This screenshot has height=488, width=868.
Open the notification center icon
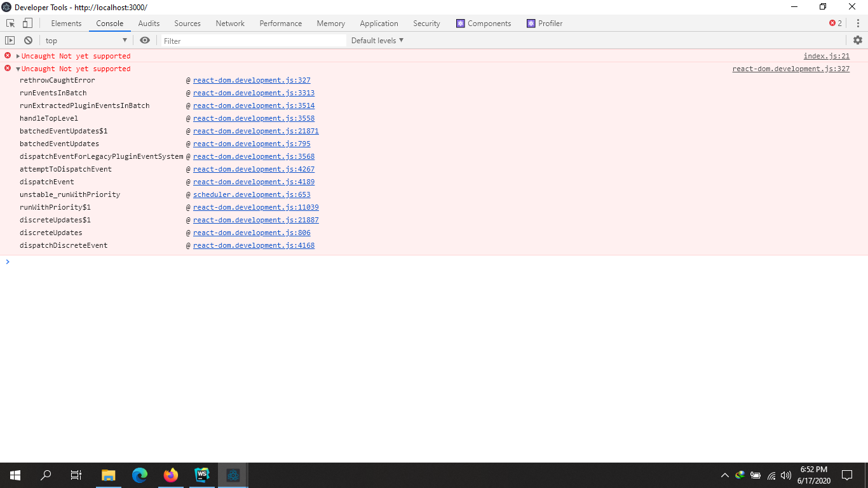pos(847,475)
